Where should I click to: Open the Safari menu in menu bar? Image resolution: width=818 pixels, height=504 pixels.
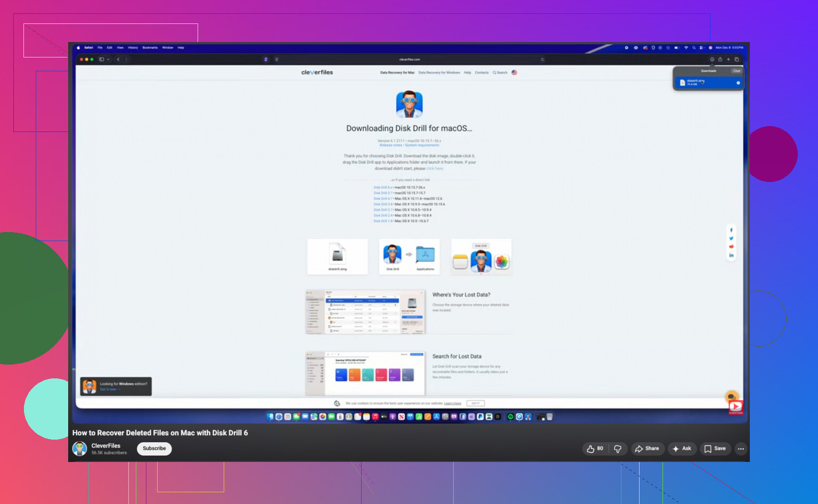click(88, 47)
